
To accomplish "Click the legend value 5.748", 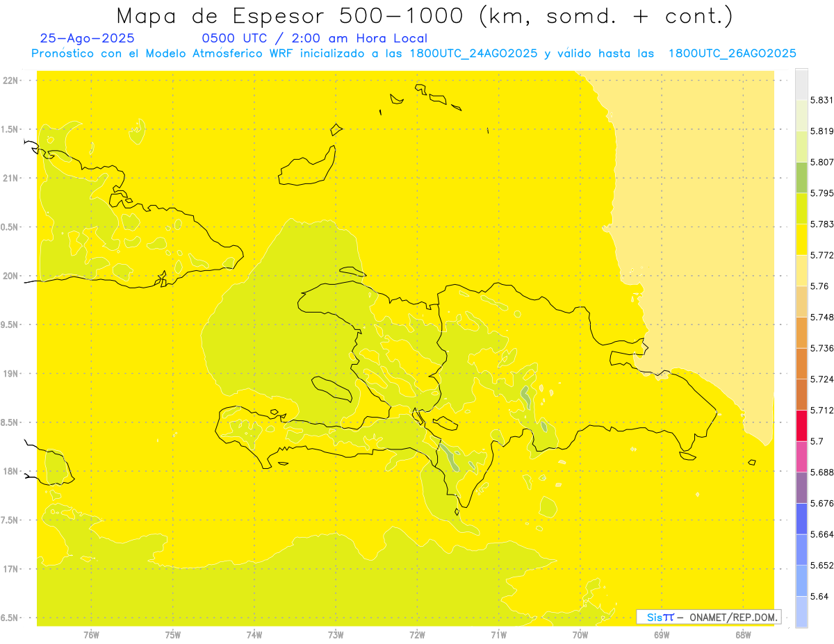I will 822,317.
